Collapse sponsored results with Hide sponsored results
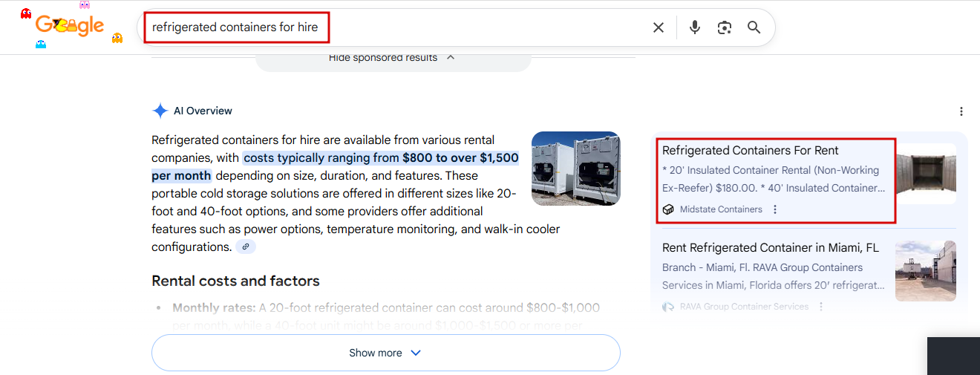Screen dimensions: 980x375 pos(392,58)
